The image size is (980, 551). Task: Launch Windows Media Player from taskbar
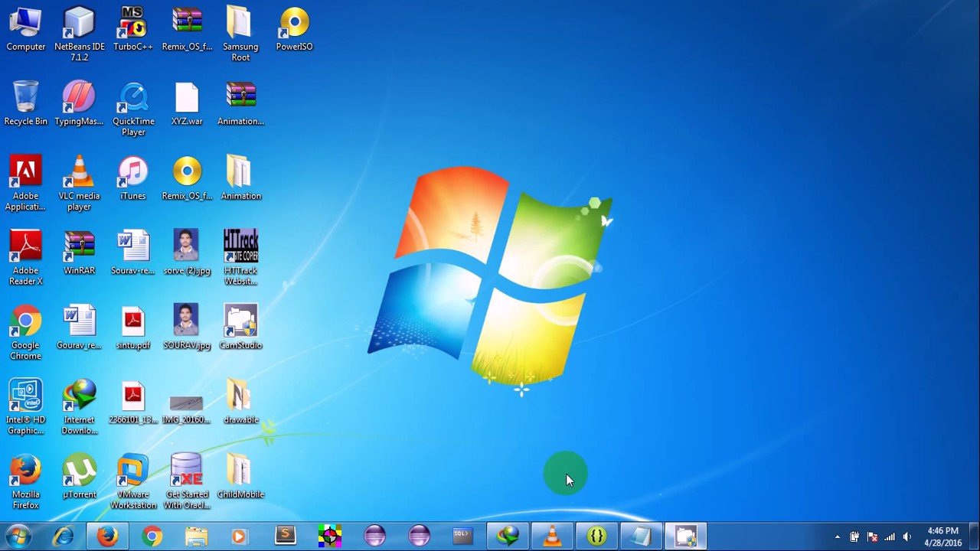click(240, 536)
